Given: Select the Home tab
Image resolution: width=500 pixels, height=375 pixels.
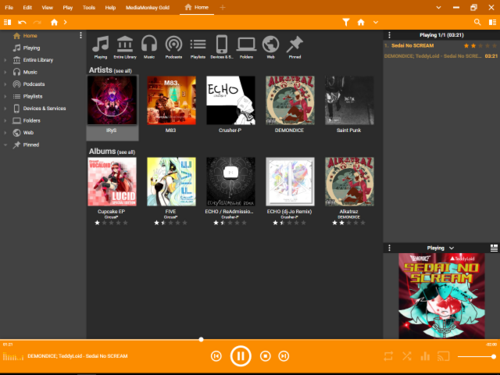Looking at the screenshot, I should pyautogui.click(x=197, y=7).
